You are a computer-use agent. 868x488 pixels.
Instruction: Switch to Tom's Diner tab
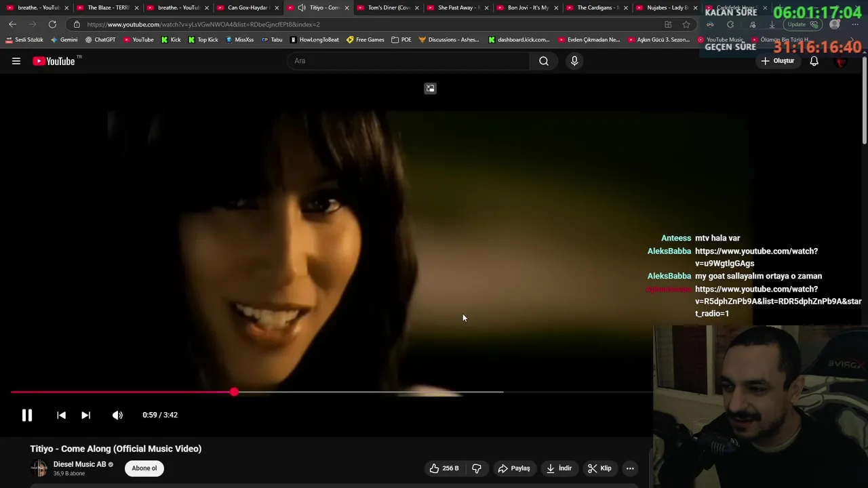tap(387, 7)
